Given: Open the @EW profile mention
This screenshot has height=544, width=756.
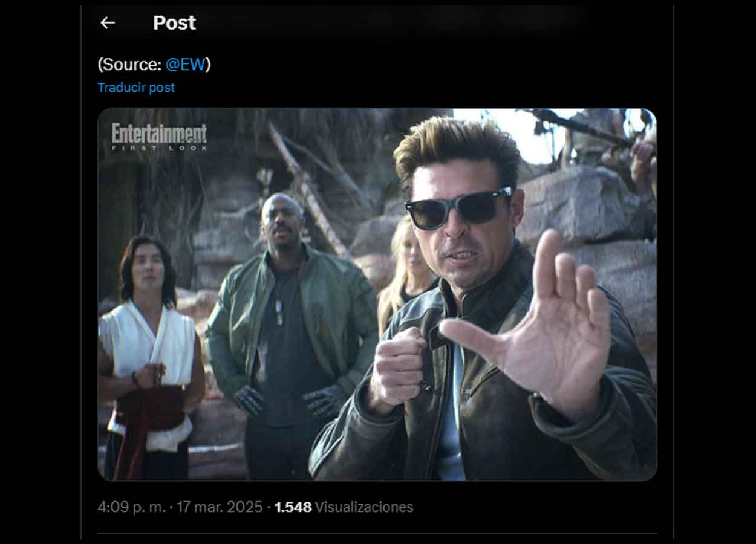Looking at the screenshot, I should coord(185,65).
